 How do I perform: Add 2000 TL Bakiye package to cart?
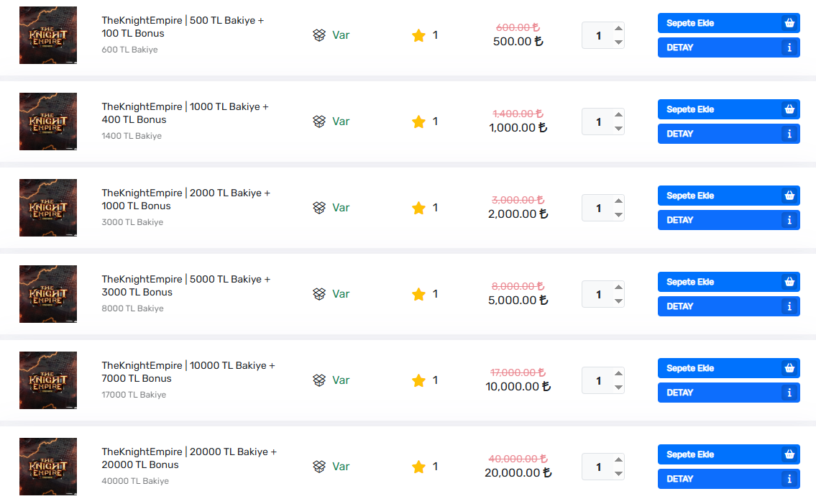tap(728, 196)
